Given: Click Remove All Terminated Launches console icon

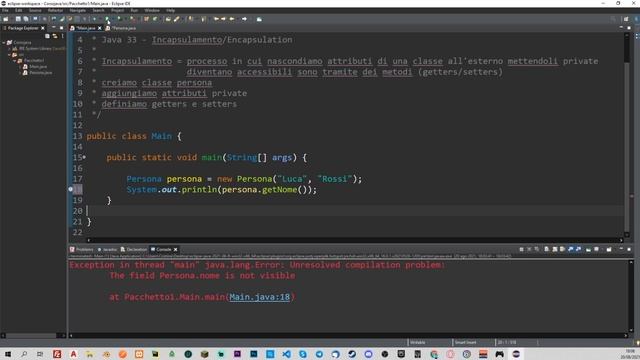Looking at the screenshot, I should click(537, 249).
